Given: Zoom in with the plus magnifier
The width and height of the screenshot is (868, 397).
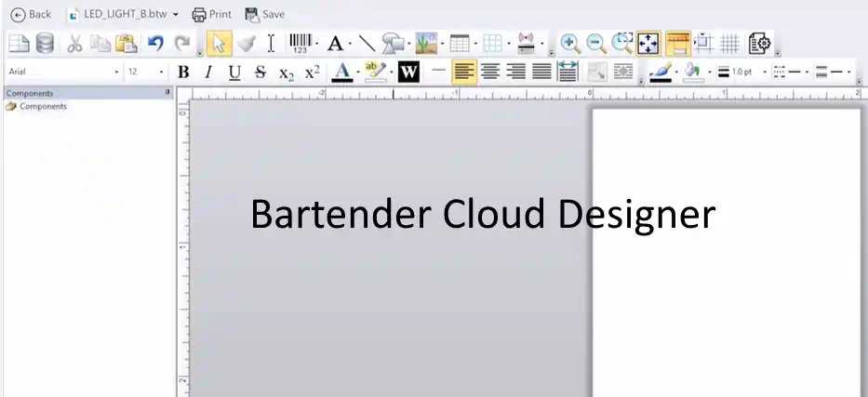Looking at the screenshot, I should pyautogui.click(x=570, y=43).
